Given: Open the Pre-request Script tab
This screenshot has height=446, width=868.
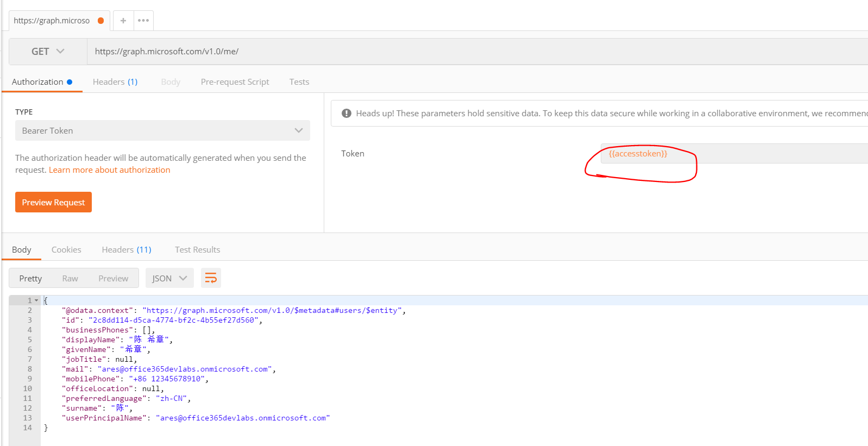Looking at the screenshot, I should point(235,82).
